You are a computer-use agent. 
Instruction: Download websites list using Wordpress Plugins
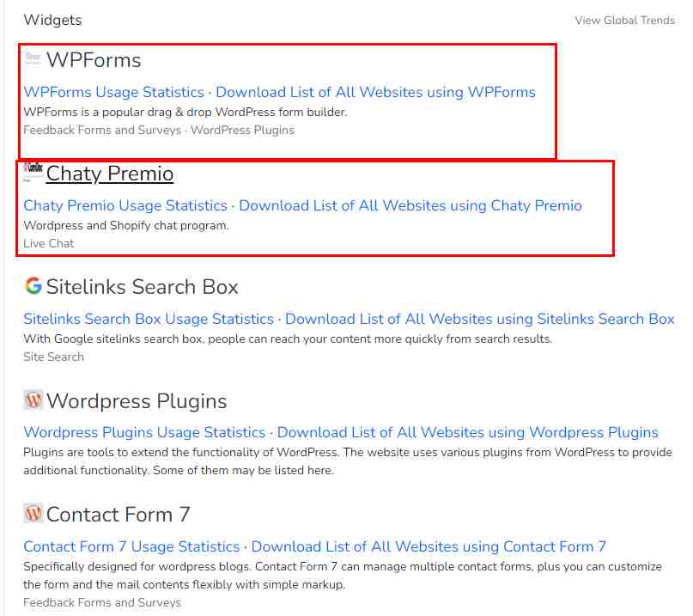468,432
